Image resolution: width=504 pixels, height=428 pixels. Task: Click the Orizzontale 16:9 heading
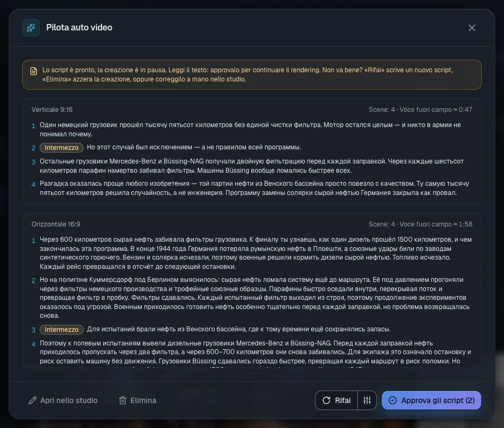coord(56,224)
